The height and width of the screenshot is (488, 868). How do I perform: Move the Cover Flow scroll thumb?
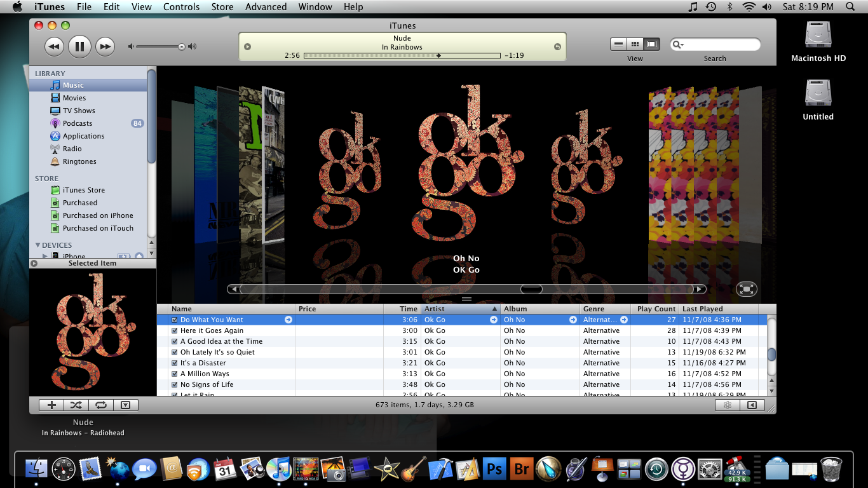[531, 289]
